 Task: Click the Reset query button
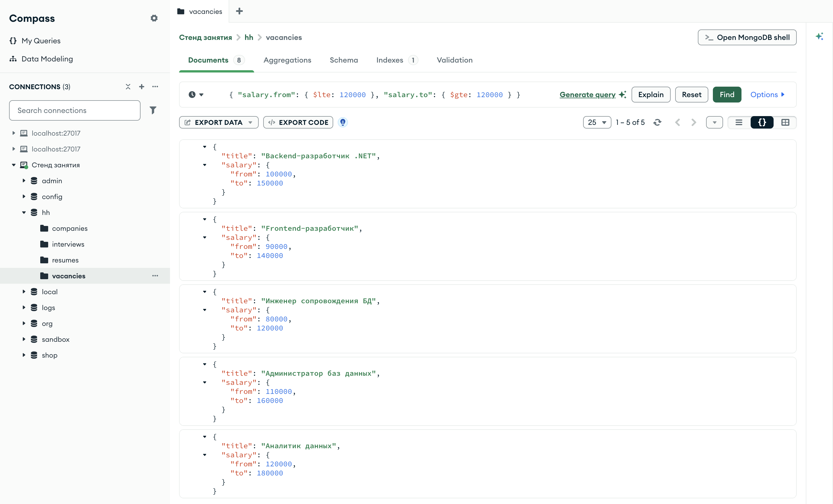coord(691,95)
